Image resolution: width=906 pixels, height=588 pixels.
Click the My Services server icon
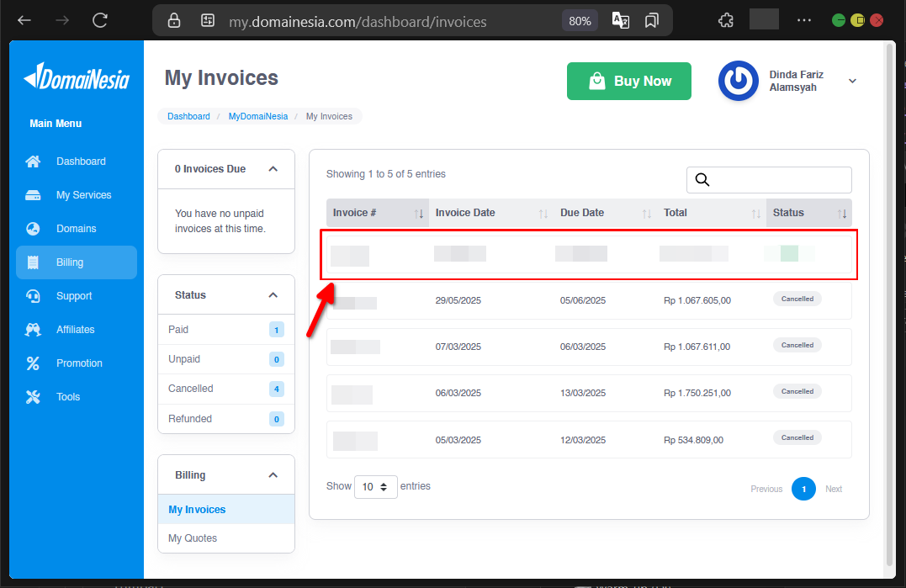click(33, 195)
